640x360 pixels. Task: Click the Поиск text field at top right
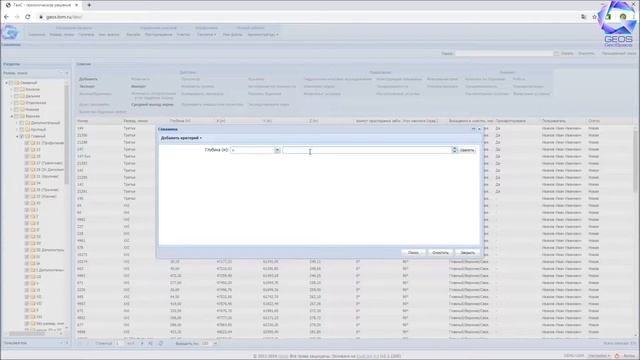(x=504, y=53)
